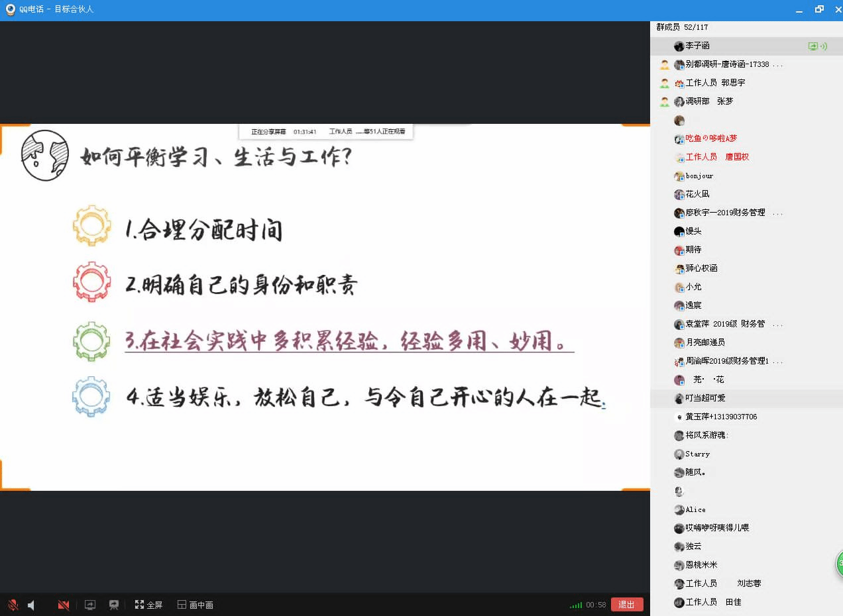This screenshot has width=843, height=616.
Task: Click avatar of 工作人员 郭思宇
Action: point(679,83)
